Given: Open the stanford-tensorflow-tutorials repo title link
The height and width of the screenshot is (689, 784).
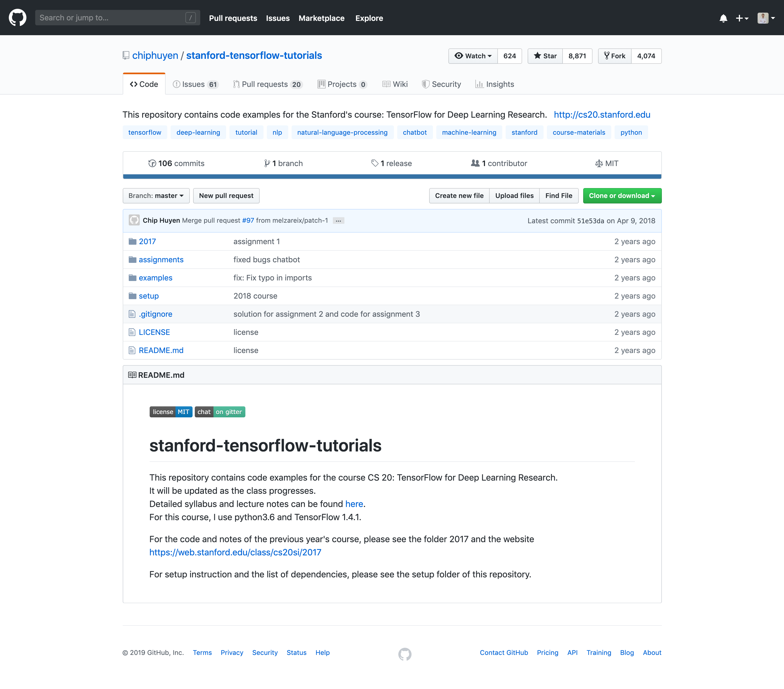Looking at the screenshot, I should tap(254, 56).
